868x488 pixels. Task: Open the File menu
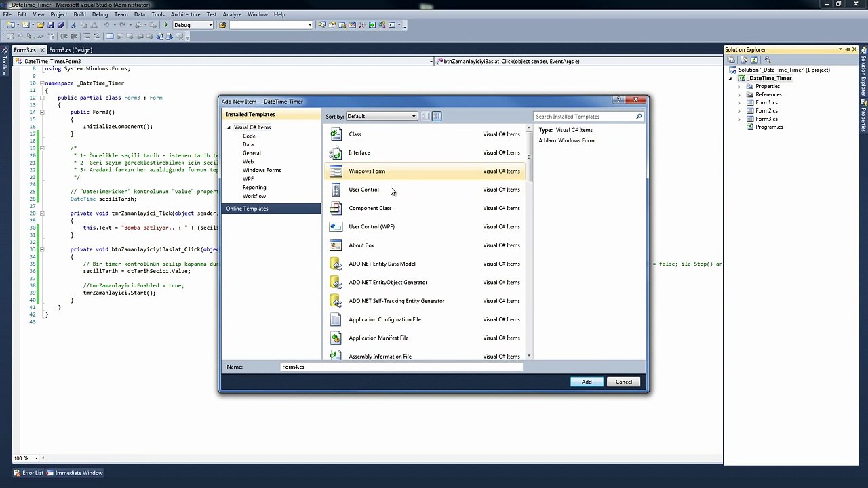(x=7, y=14)
